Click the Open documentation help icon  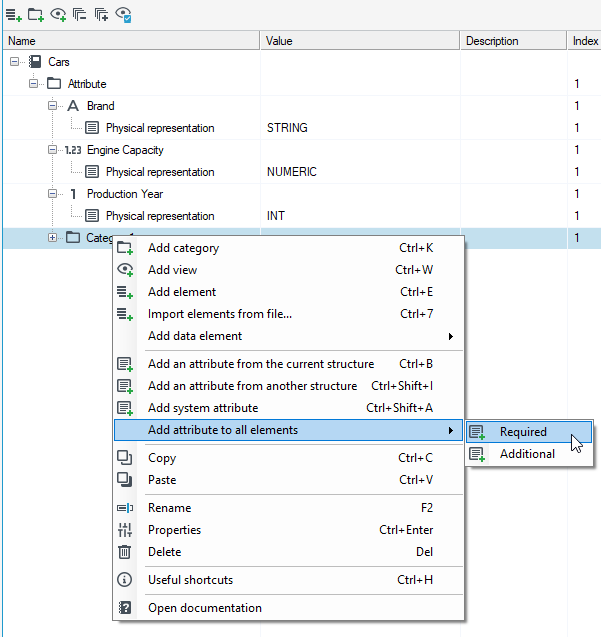(x=125, y=607)
